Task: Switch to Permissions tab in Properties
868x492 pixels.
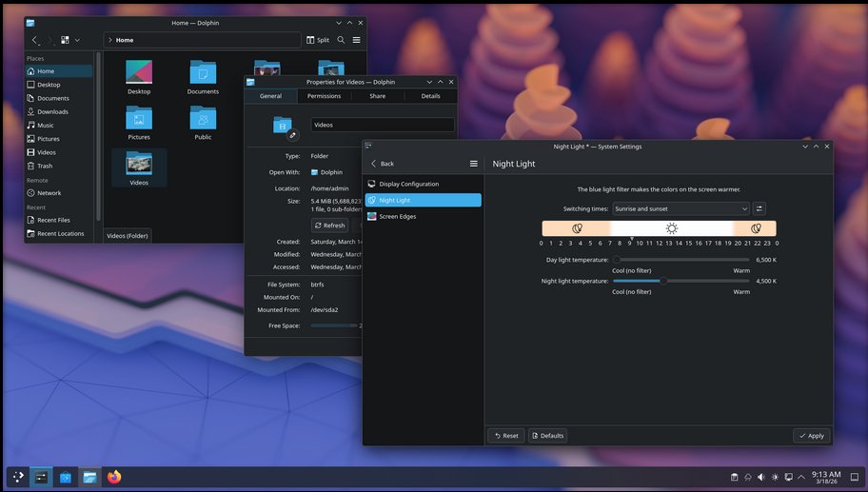Action: click(x=324, y=96)
